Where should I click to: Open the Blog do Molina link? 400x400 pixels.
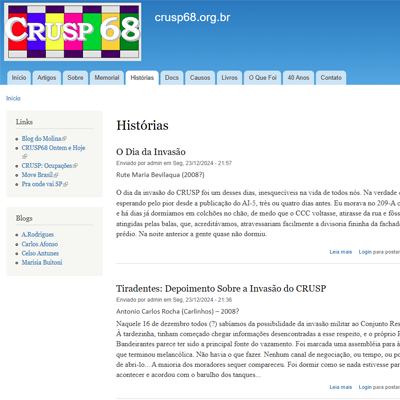coord(41,138)
